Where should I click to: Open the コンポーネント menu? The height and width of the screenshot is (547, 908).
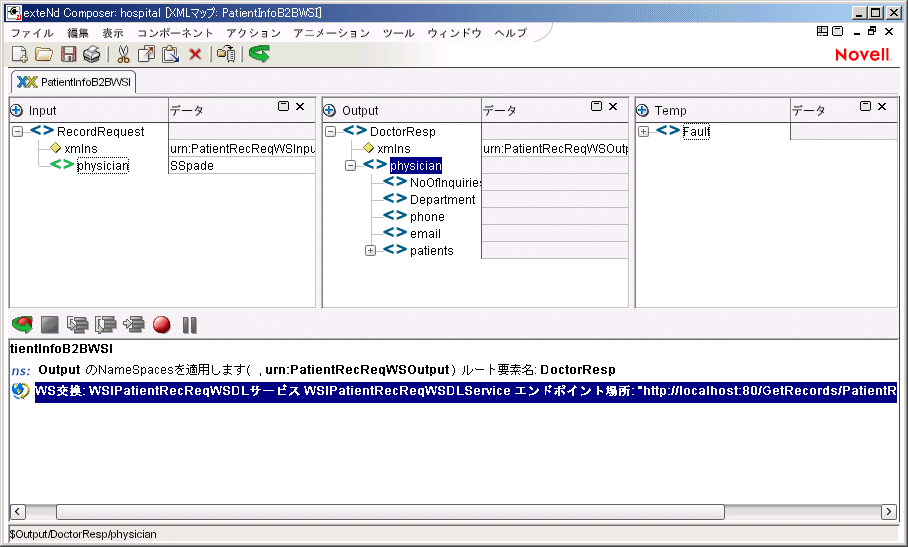(175, 33)
